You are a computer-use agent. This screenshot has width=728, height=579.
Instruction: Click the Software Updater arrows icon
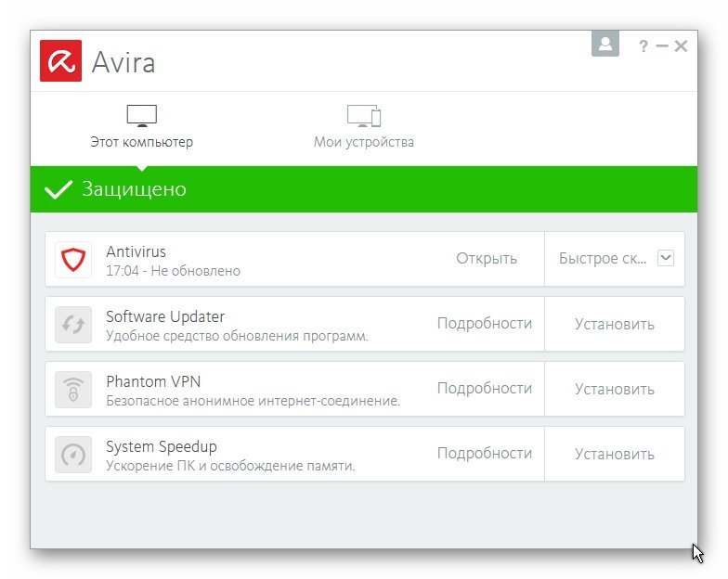72,325
